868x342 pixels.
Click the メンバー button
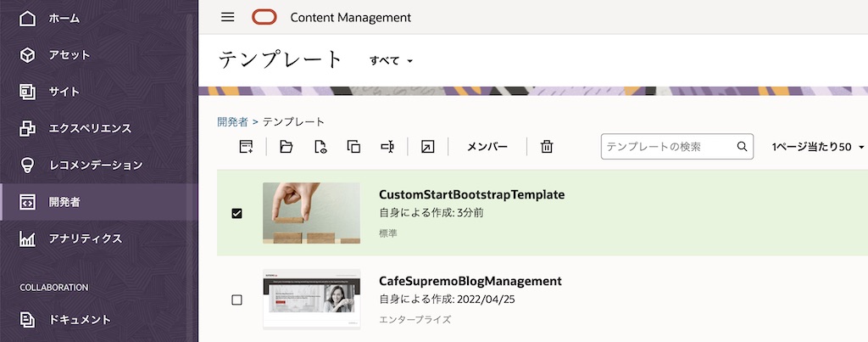[487, 147]
